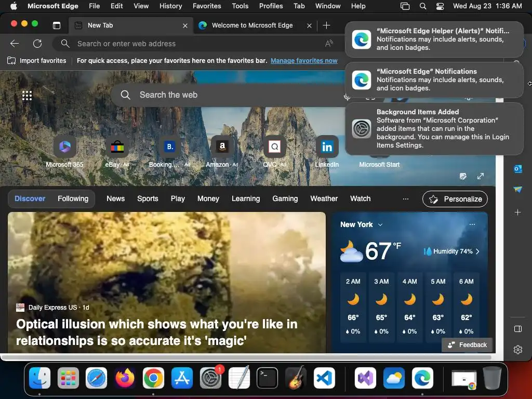Open the tab actions menu icon
The image size is (532, 399).
57,25
